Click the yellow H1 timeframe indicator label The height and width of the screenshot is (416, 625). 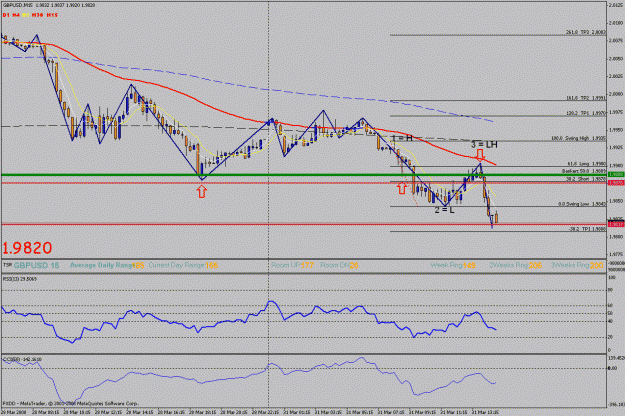tap(26, 15)
